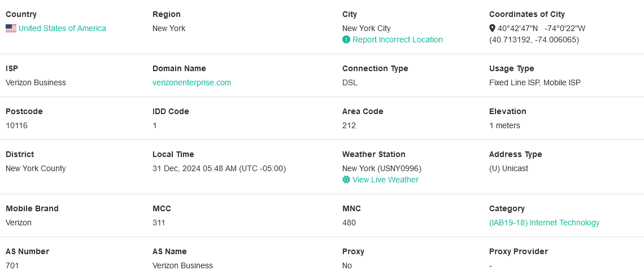Click the AS Number value 701
Viewport: 644px width, 279px height.
[12, 265]
